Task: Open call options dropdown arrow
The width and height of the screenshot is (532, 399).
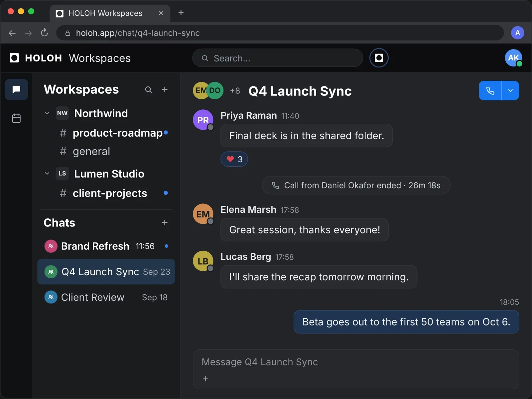Action: pos(510,90)
